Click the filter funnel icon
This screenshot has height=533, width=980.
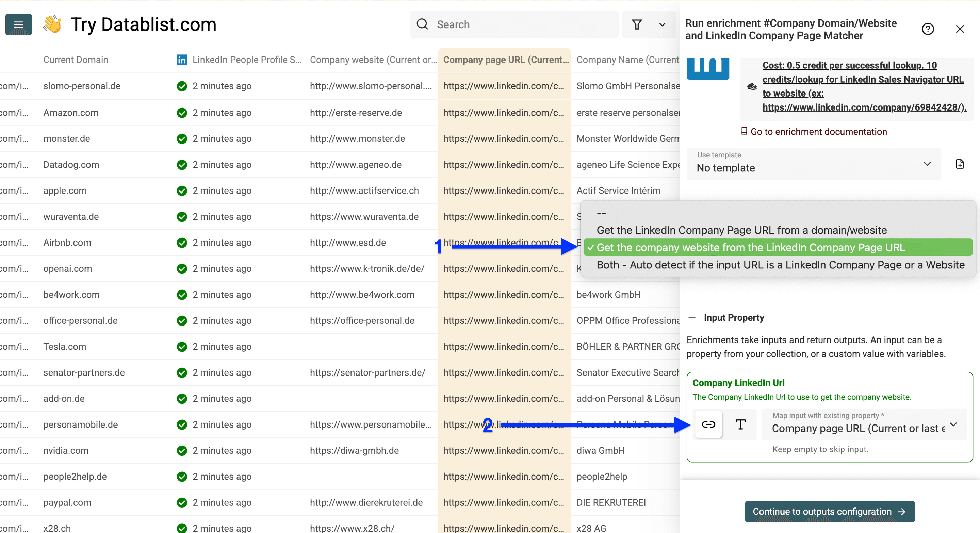coord(637,25)
